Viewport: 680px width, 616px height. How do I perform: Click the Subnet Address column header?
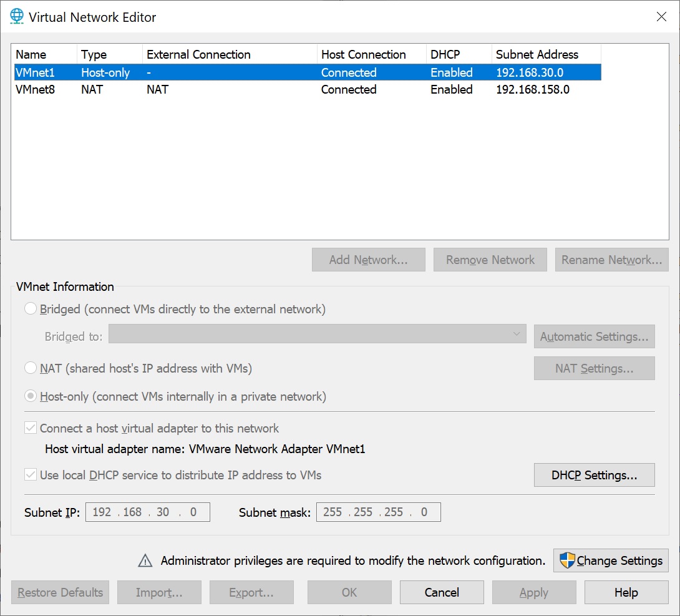click(546, 54)
